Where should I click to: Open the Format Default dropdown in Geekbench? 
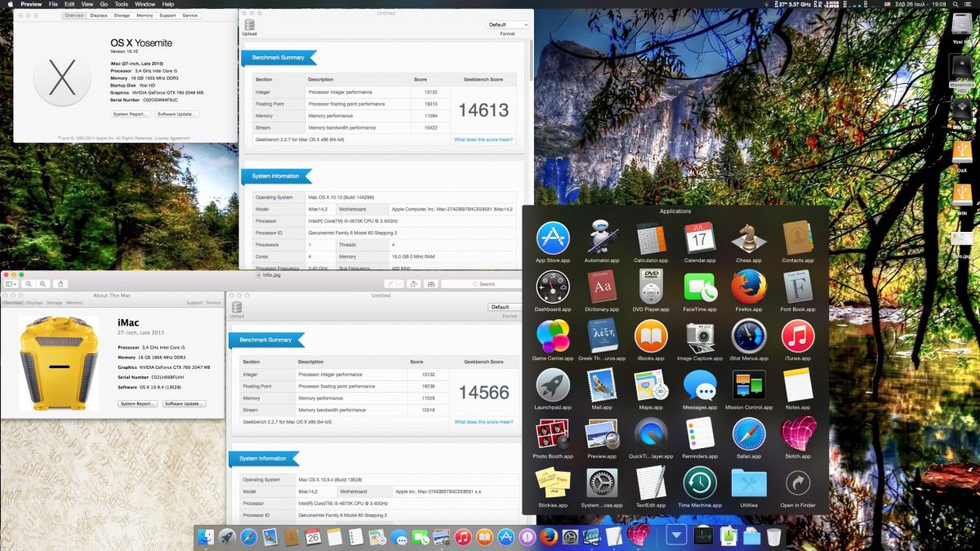pos(508,24)
